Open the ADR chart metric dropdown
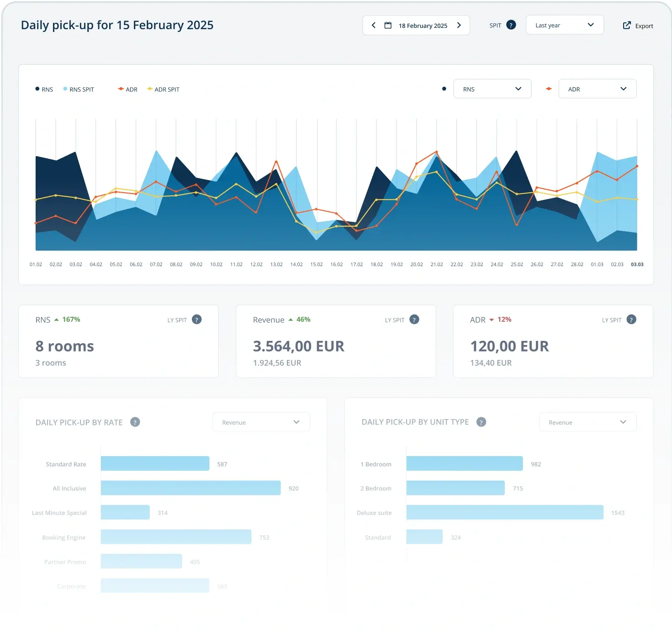672x635 pixels. tap(597, 89)
